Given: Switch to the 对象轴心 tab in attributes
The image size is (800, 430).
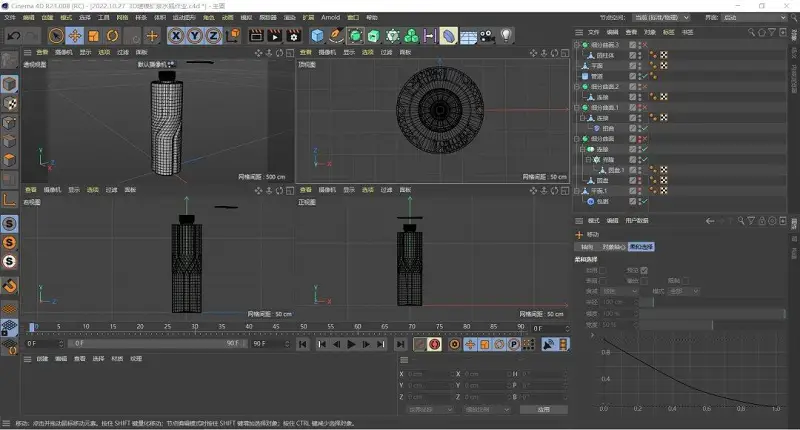Looking at the screenshot, I should (x=614, y=247).
